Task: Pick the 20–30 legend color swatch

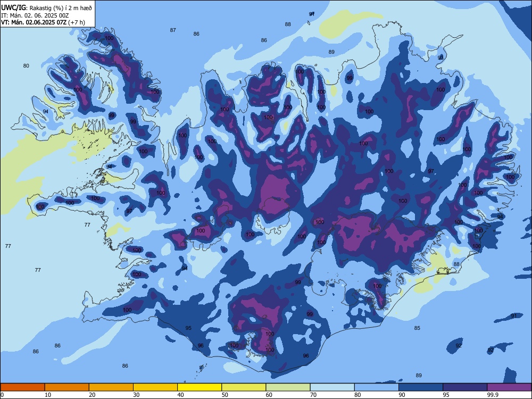Action: point(111,387)
